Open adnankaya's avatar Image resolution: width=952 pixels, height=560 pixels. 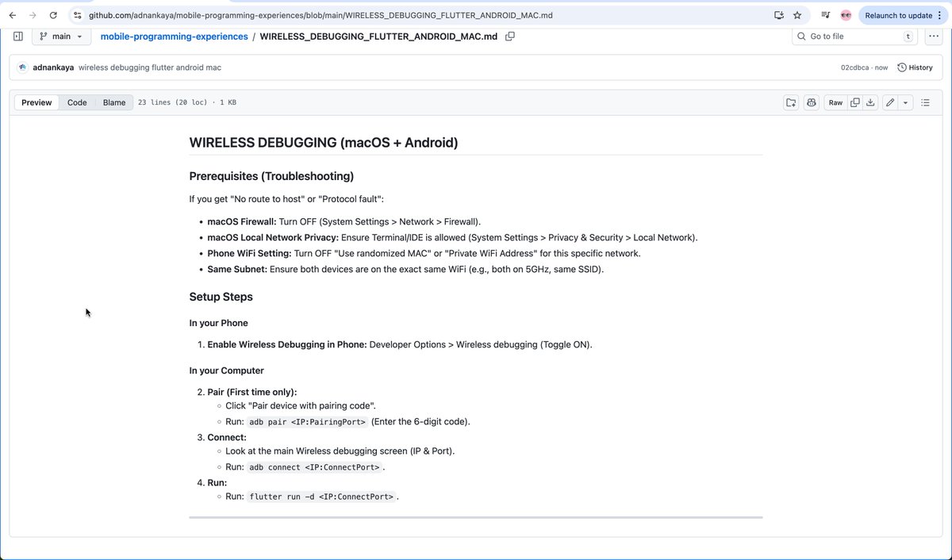(23, 67)
